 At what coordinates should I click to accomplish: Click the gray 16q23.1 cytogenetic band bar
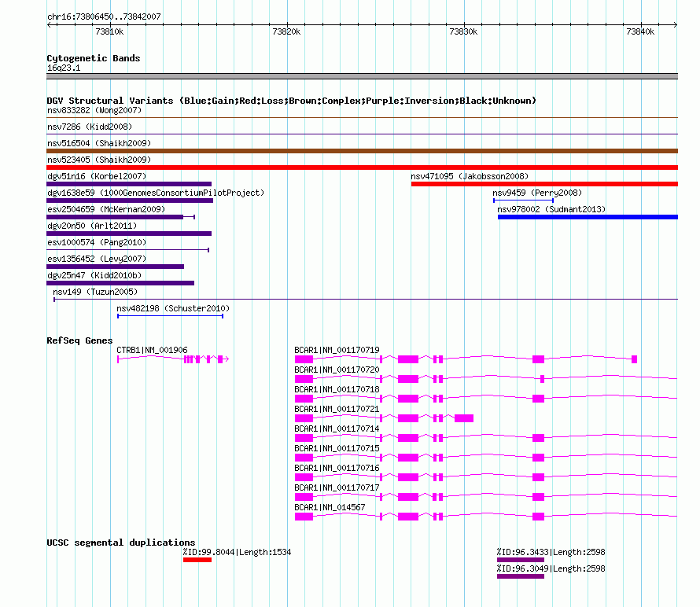pos(362,76)
